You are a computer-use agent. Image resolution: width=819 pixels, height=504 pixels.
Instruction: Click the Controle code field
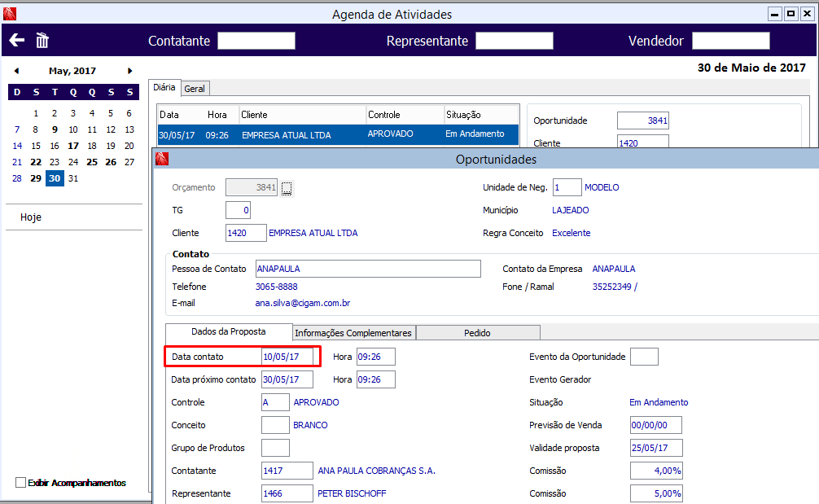click(275, 402)
